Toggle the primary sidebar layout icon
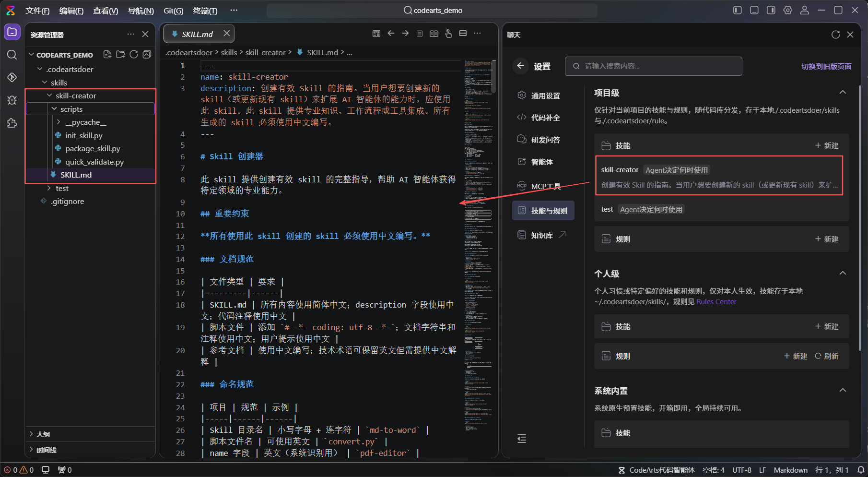Image resolution: width=868 pixels, height=477 pixels. click(738, 10)
